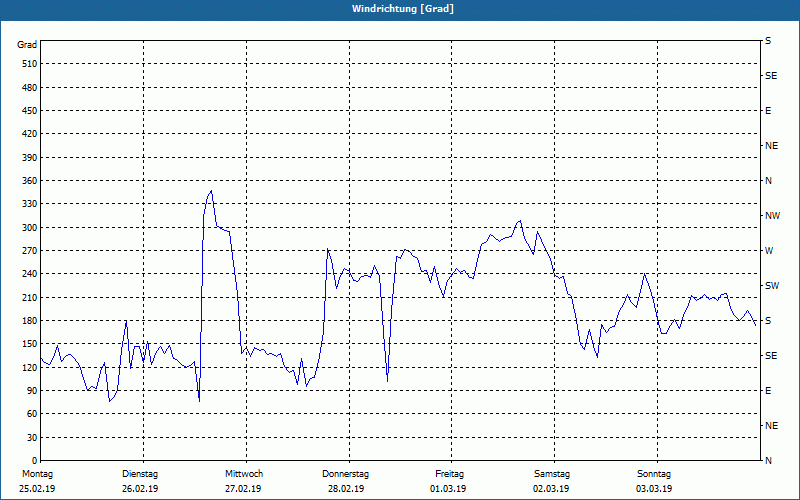Click the 'Freitag' day label
Image resolution: width=800 pixels, height=500 pixels.
(449, 474)
